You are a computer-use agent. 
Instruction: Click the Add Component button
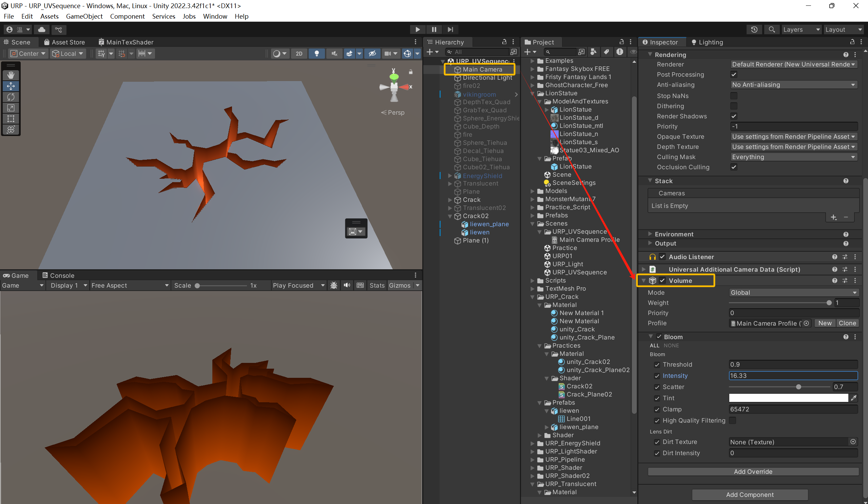(750, 495)
